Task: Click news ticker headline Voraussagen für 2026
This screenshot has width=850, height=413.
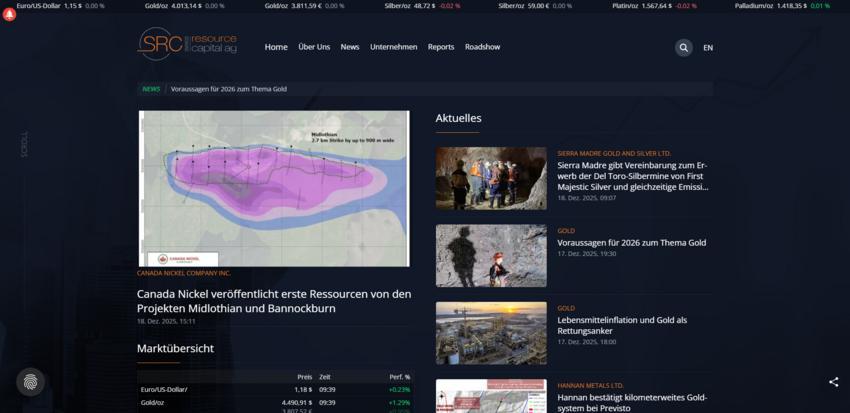Action: coord(229,89)
